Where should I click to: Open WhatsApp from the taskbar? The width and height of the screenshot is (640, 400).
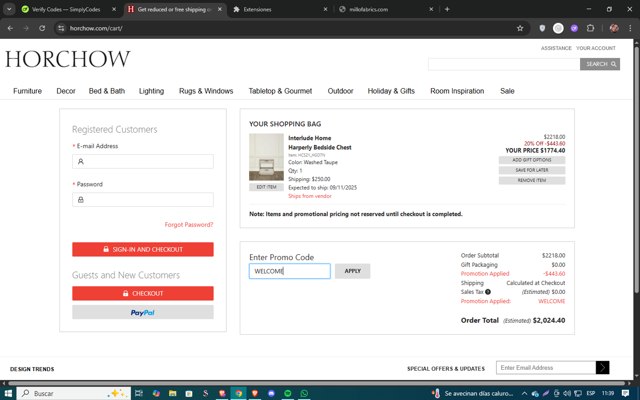coord(304,393)
